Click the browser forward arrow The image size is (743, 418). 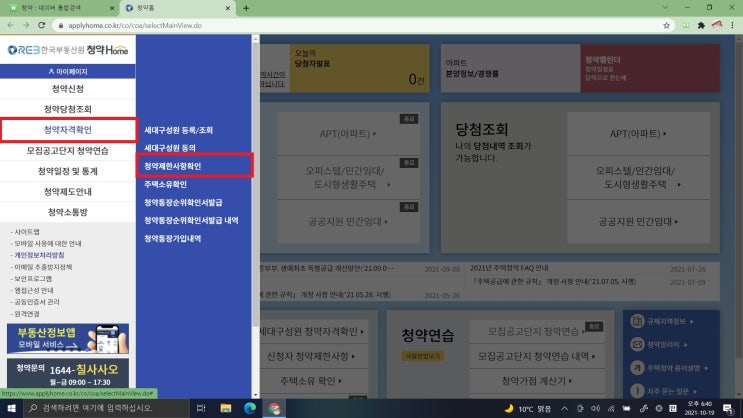click(26, 25)
